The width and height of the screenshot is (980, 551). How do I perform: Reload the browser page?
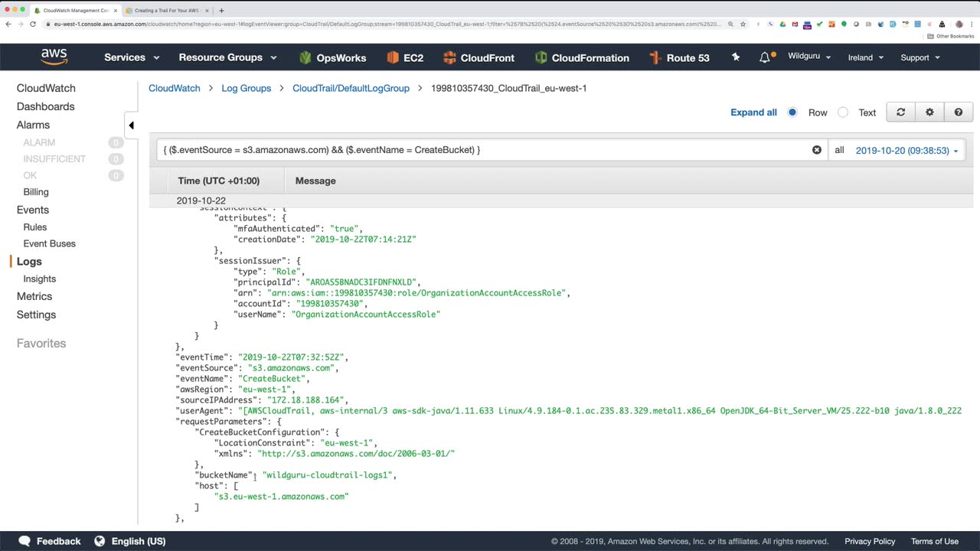coord(32,24)
